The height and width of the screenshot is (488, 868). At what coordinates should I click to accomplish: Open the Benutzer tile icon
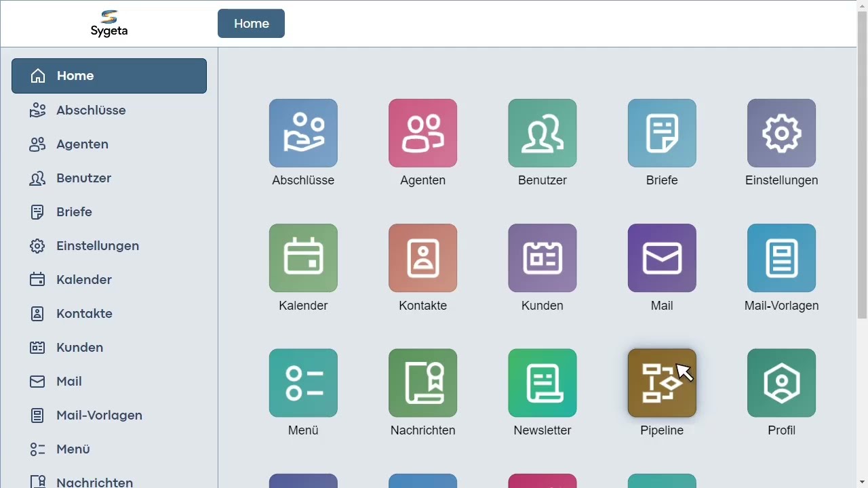(542, 133)
